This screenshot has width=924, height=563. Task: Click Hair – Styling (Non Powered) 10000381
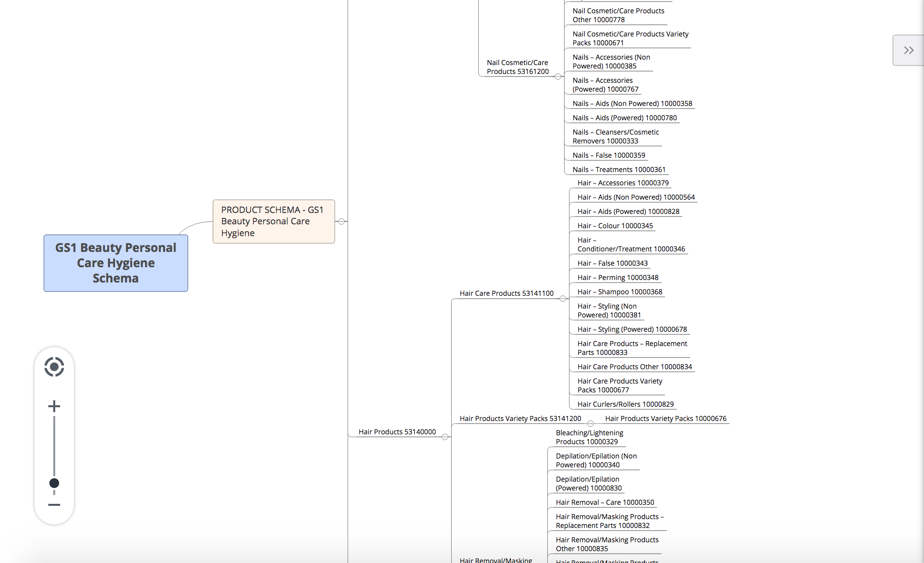coord(609,311)
